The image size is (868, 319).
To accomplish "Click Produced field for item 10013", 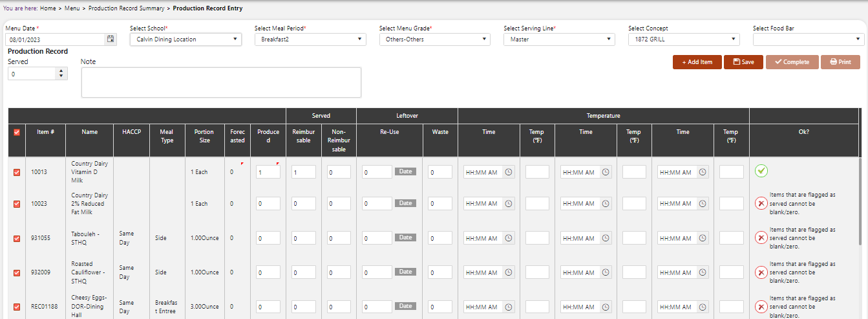I will pos(268,172).
